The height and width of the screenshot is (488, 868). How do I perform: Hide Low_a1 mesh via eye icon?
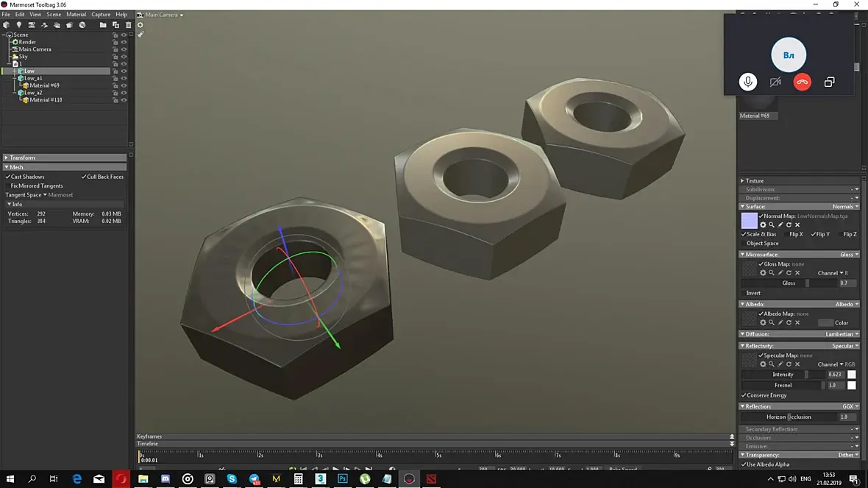[124, 78]
